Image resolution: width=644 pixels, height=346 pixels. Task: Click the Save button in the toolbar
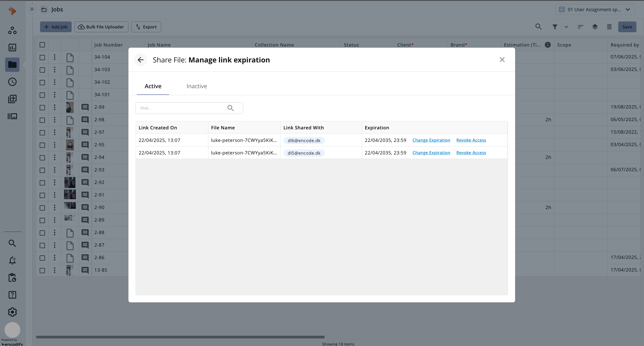click(627, 27)
